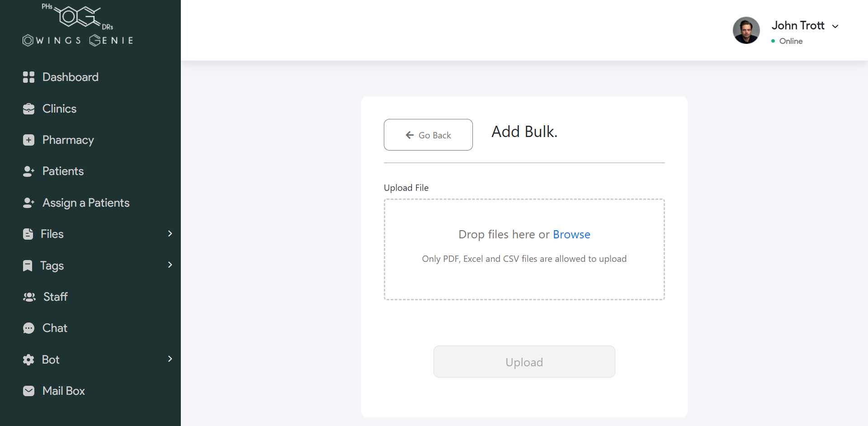The width and height of the screenshot is (868, 426).
Task: Expand the Tags submenu chevron
Action: [170, 265]
